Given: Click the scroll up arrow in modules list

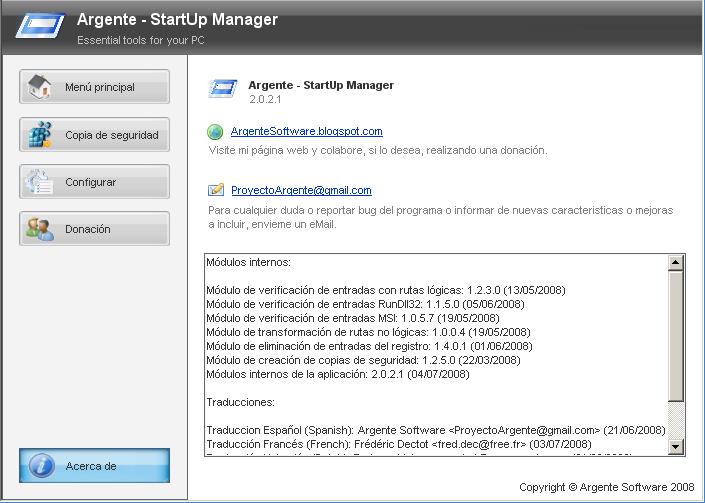Looking at the screenshot, I should tap(675, 263).
